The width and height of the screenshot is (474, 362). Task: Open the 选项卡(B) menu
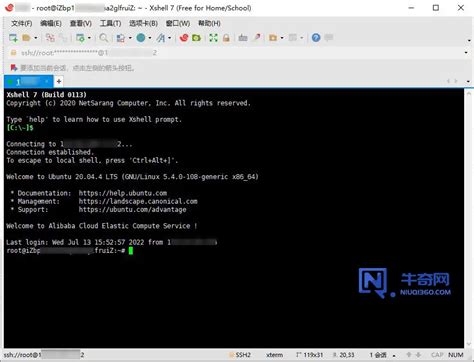143,23
